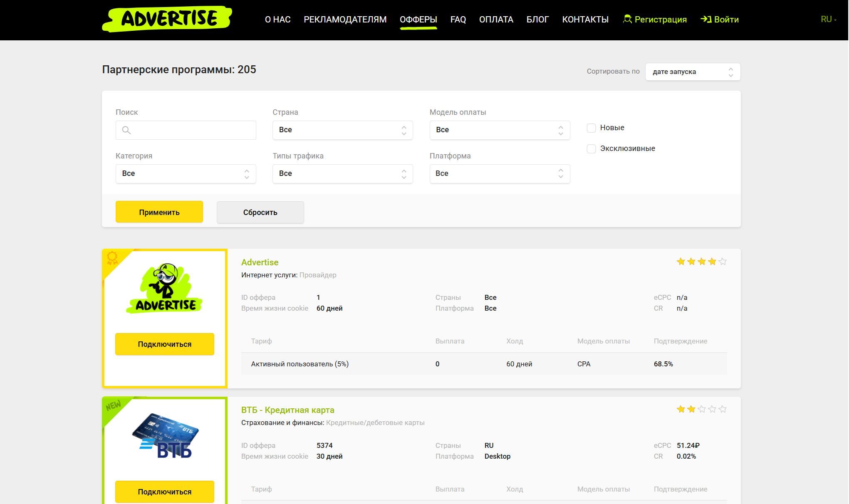Expand the Модель оплаты dropdown

pyautogui.click(x=499, y=130)
